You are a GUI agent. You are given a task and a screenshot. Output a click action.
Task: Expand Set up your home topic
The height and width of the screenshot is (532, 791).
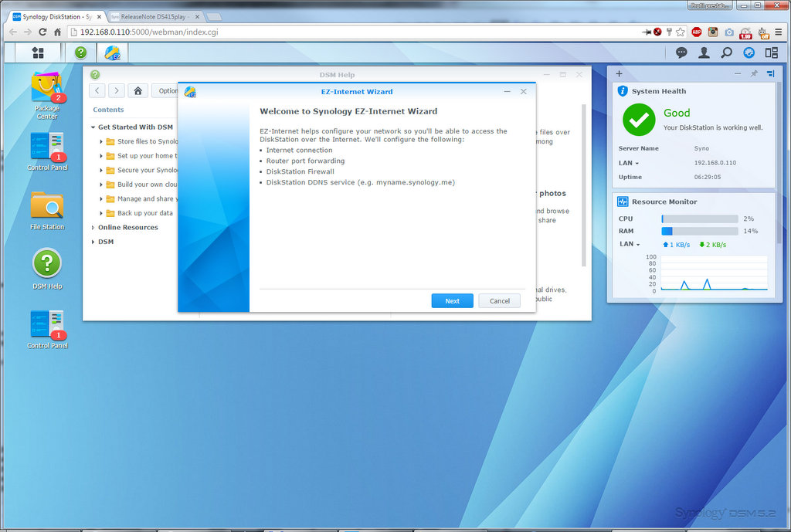click(101, 156)
